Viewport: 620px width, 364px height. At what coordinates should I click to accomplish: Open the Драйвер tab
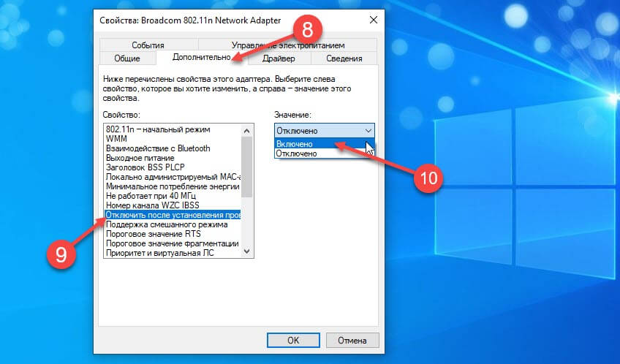coord(279,58)
